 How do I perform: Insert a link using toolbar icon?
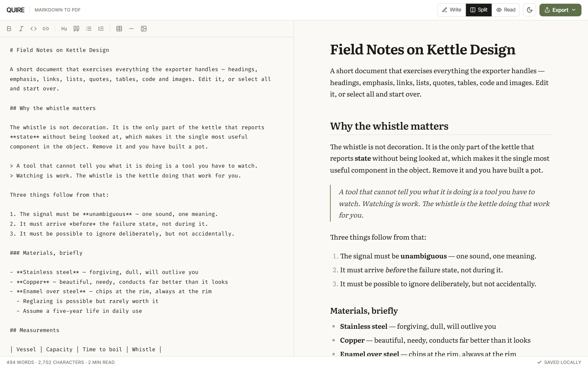[46, 29]
